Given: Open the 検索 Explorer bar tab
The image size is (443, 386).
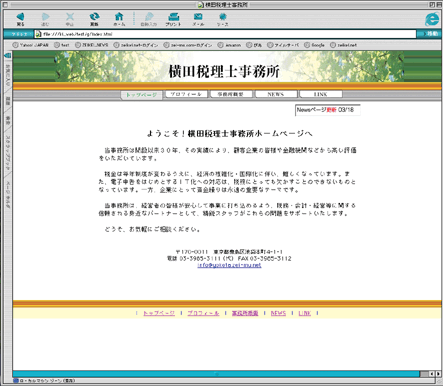Looking at the screenshot, I should [x=8, y=121].
